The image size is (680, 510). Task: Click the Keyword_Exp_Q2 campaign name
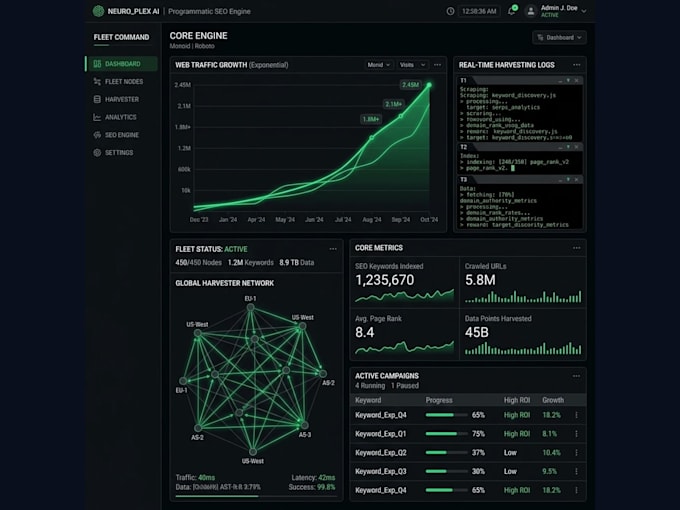[381, 453]
